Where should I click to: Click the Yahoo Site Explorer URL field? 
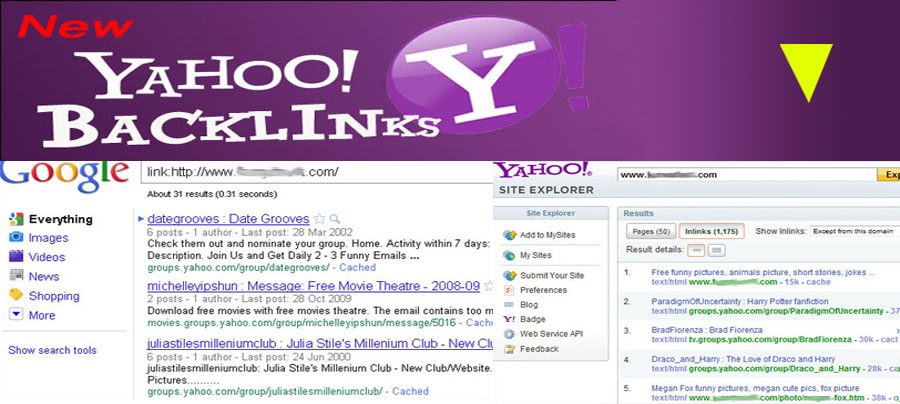tap(746, 174)
